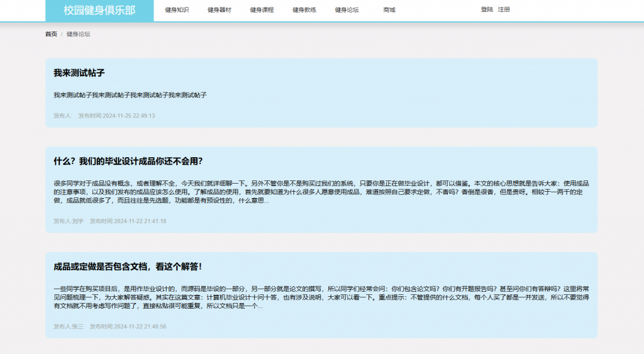Screen dimensions: 644x354
Task: Click the 登陆 login link
Action: pos(487,9)
